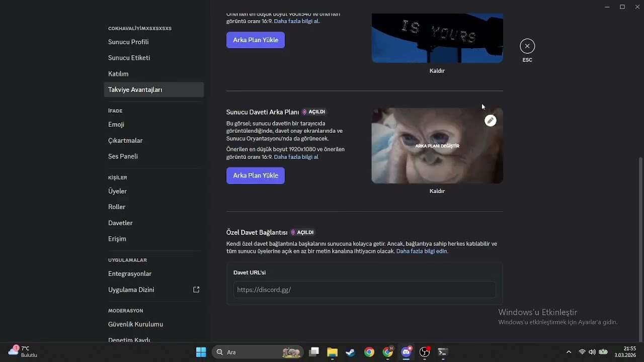Open second Chrome profile icon with H badge
The height and width of the screenshot is (362, 644).
(388, 352)
